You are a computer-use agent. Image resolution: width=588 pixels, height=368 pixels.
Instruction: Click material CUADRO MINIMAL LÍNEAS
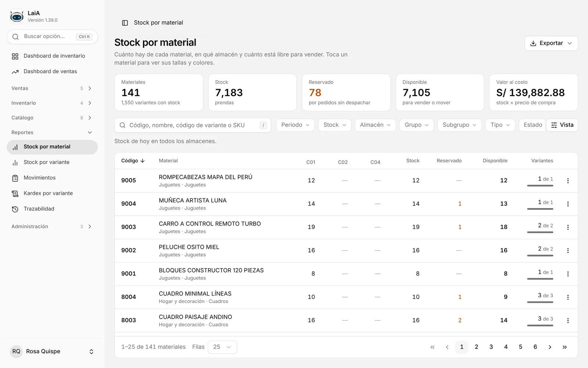pos(195,294)
